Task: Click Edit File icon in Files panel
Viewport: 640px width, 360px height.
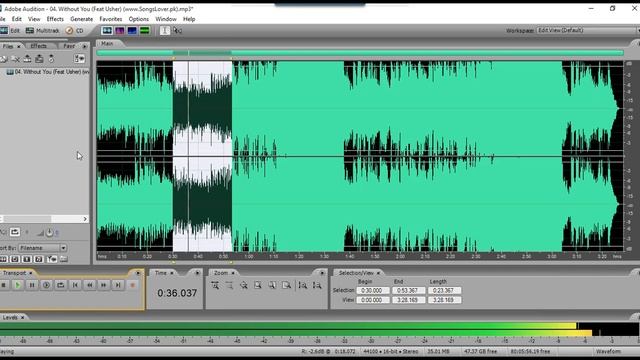Action: 51,59
